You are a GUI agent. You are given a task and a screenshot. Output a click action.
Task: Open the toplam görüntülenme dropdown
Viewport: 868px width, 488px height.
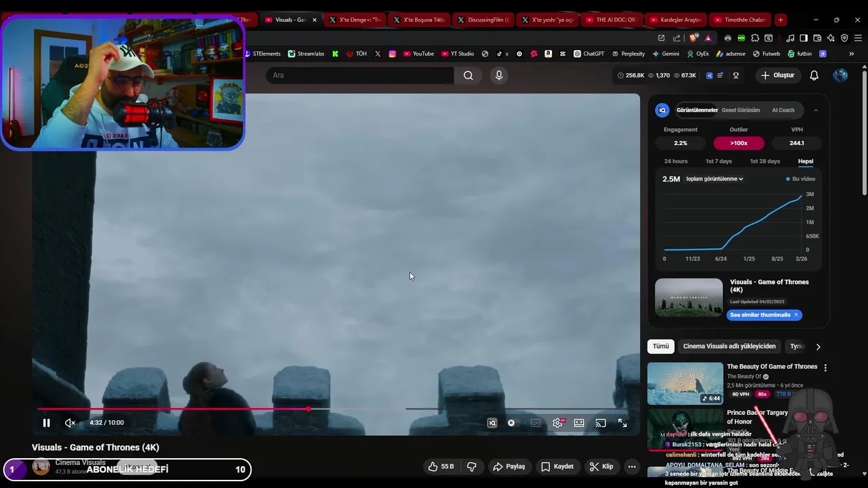tap(715, 179)
